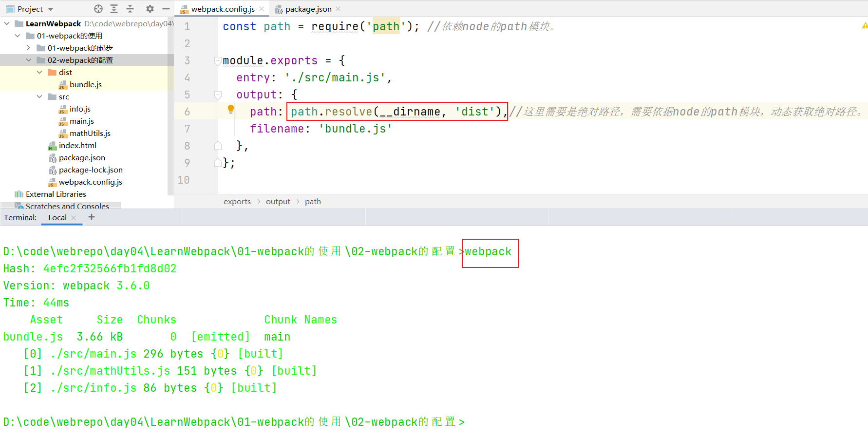Collapse the 02-webpack的配置 folder

[x=28, y=60]
